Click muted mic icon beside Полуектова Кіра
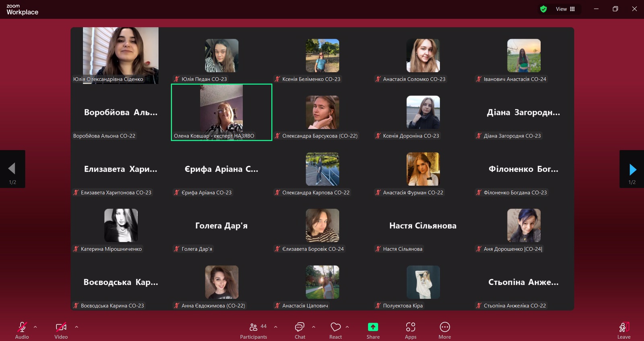 point(378,306)
